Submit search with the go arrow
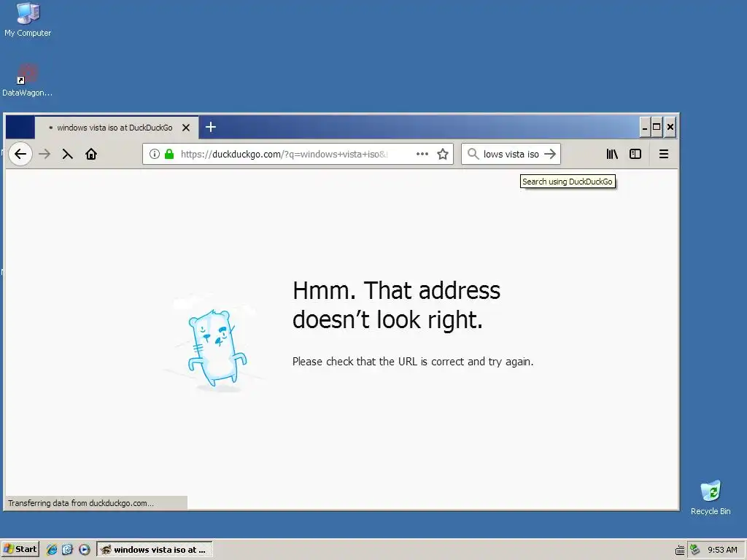This screenshot has height=560, width=747. [x=550, y=154]
